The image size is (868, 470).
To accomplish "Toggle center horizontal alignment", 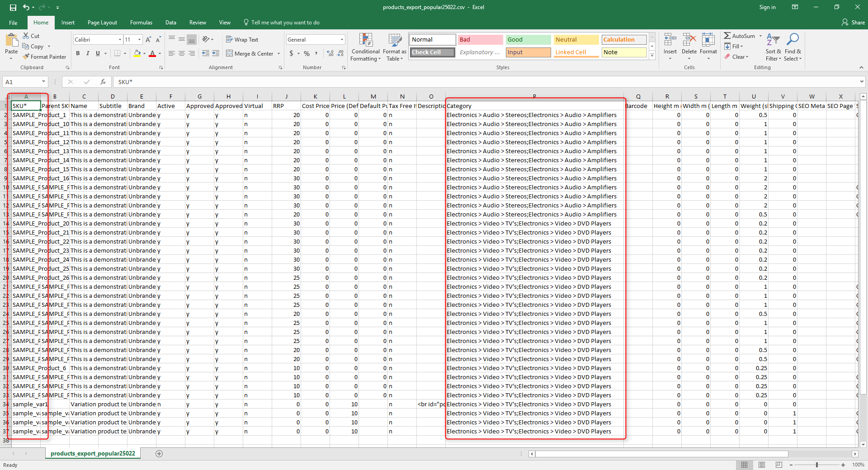I will click(182, 53).
